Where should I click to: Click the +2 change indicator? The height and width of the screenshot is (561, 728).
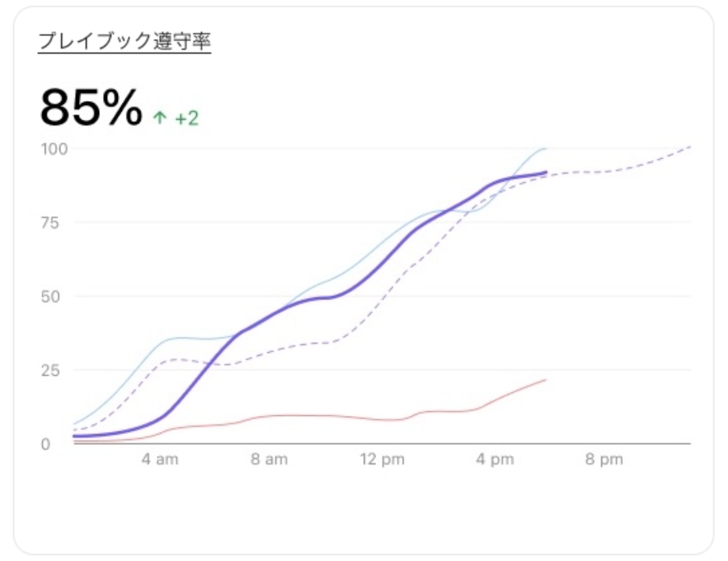[x=187, y=119]
